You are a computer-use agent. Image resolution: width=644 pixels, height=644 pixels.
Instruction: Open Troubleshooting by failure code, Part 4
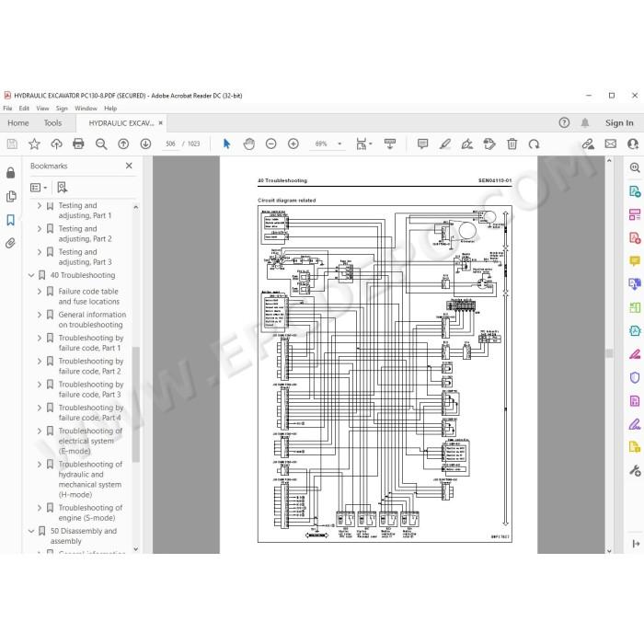91,412
